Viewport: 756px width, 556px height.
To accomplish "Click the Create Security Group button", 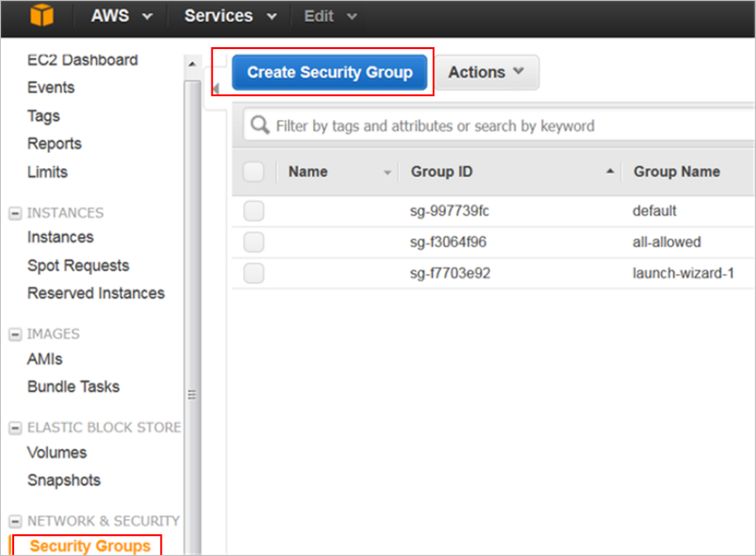I will coord(329,73).
